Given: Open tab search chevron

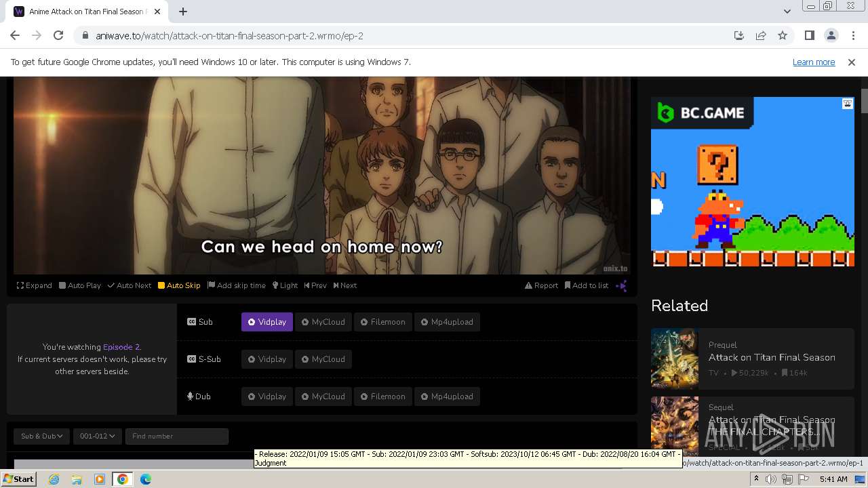Looking at the screenshot, I should [x=787, y=12].
